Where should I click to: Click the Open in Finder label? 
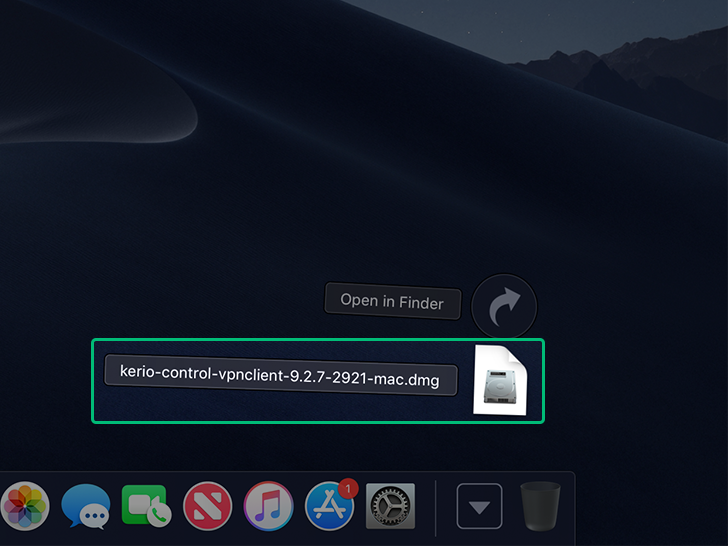pos(392,301)
